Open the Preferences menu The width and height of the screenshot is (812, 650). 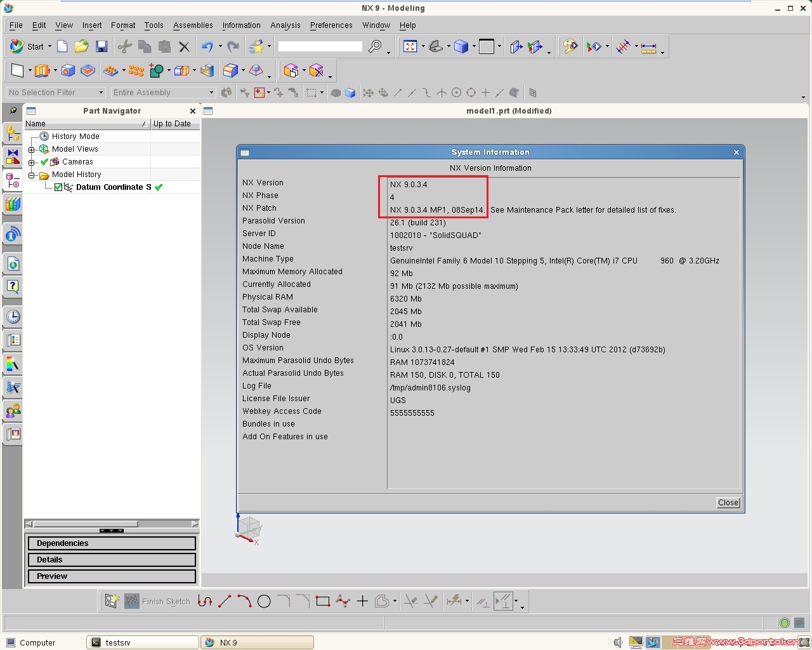coord(331,25)
